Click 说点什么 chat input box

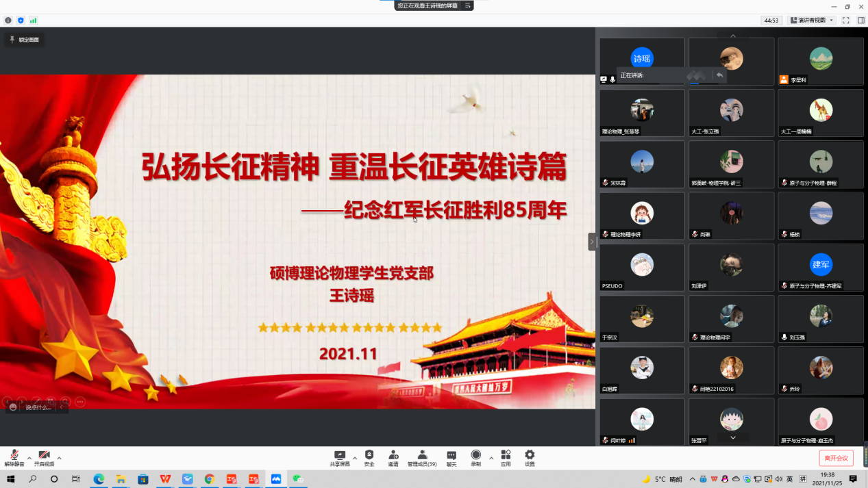pos(38,407)
